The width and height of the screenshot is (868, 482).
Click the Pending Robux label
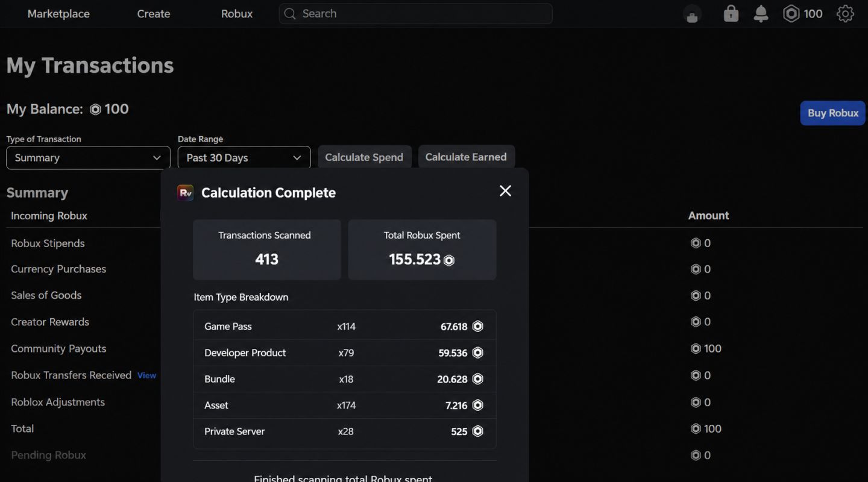tap(48, 455)
